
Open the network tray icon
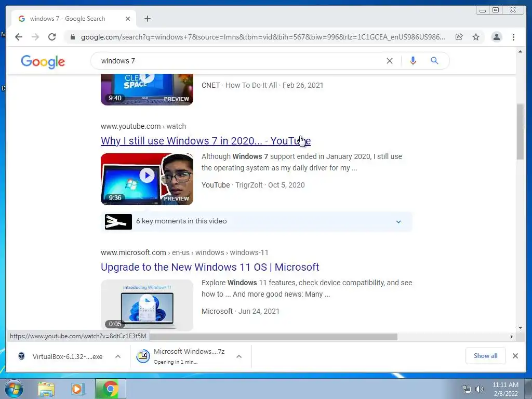coord(467,389)
